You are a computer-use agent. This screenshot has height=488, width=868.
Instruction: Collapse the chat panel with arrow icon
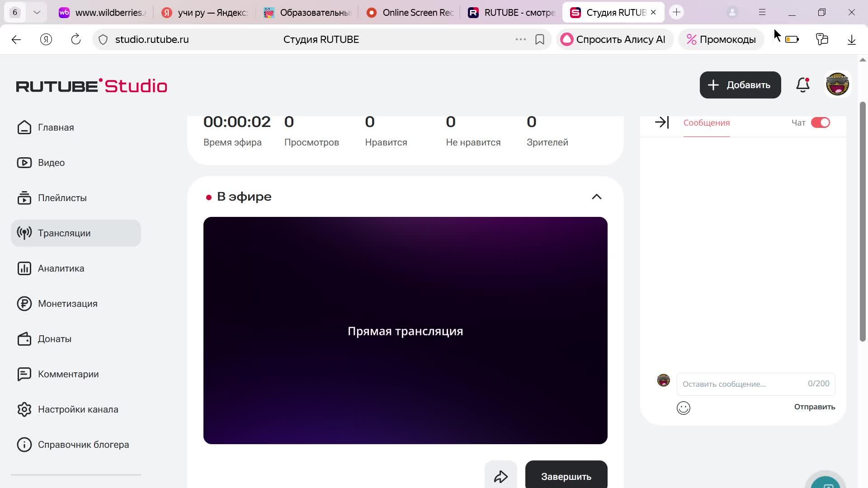point(662,122)
